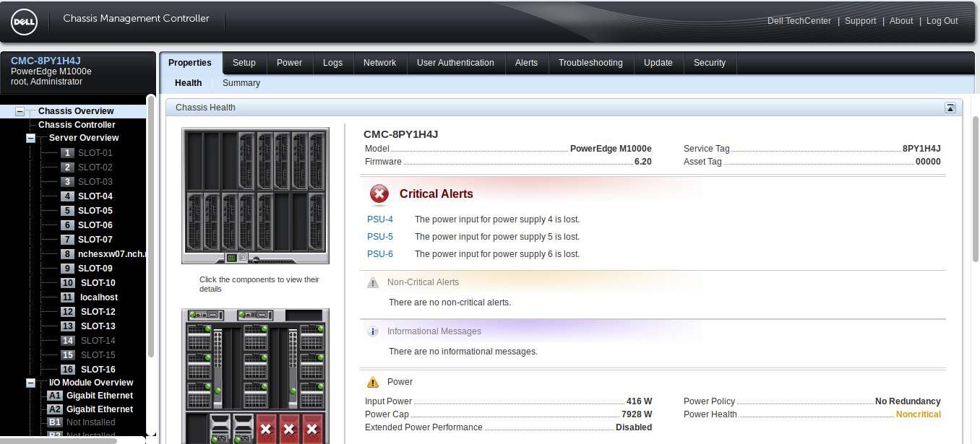Screen dimensions: 980x444
Task: Select SLOT-07 in the server tree
Action: point(95,240)
